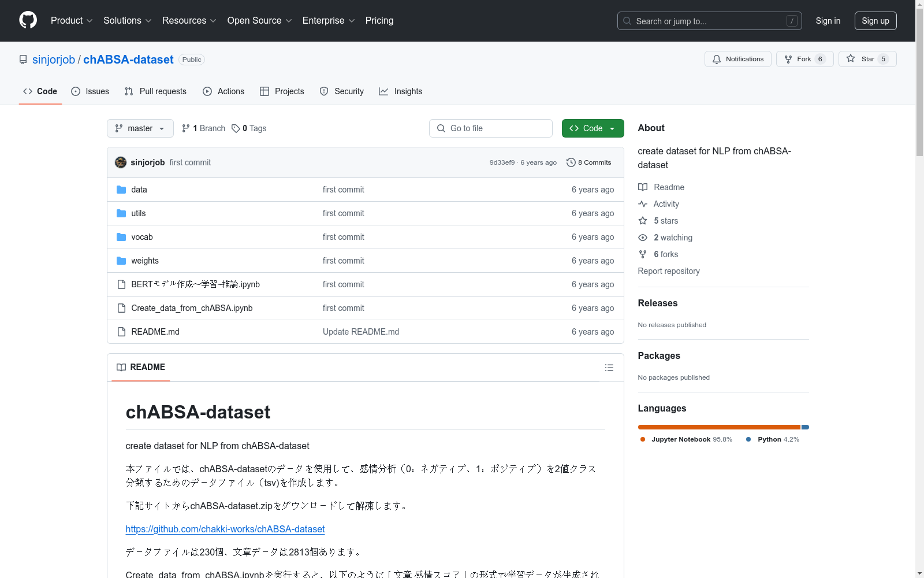This screenshot has width=924, height=578.
Task: Click the Releases heading
Action: (x=658, y=303)
